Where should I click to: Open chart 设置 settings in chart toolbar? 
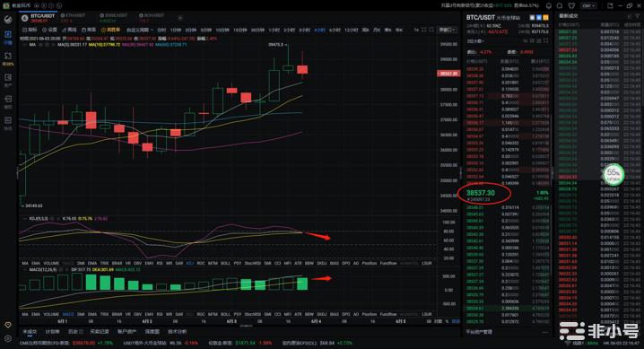tap(49, 30)
